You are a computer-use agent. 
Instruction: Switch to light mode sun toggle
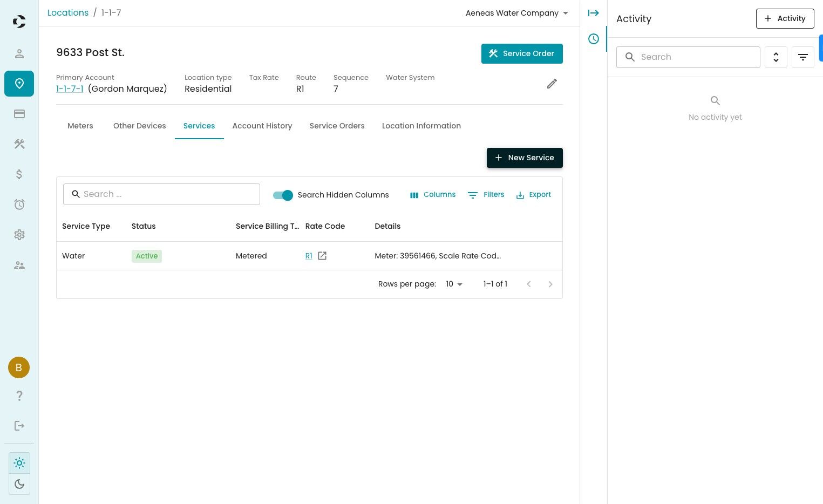[19, 463]
